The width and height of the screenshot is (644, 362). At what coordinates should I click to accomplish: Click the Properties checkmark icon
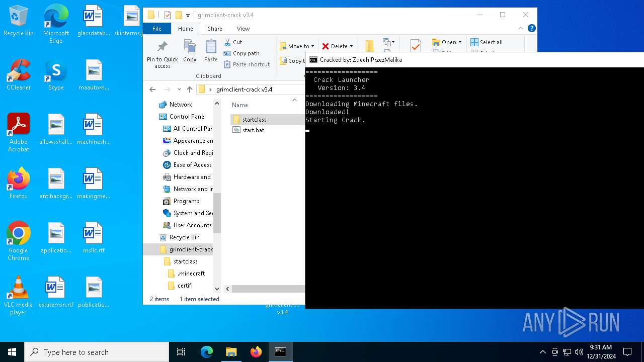[416, 46]
